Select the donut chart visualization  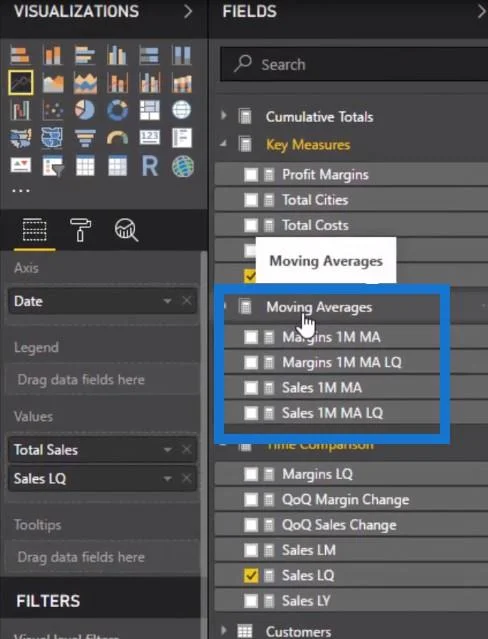(x=117, y=110)
